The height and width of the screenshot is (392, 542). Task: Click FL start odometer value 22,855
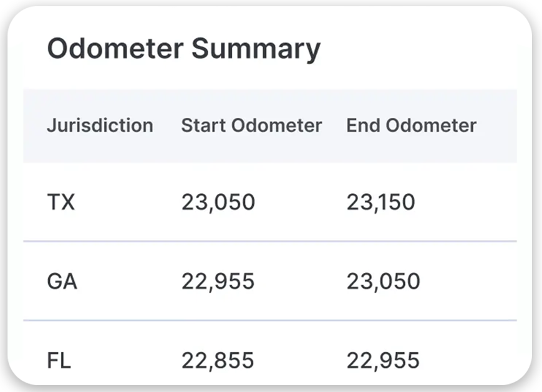(218, 360)
